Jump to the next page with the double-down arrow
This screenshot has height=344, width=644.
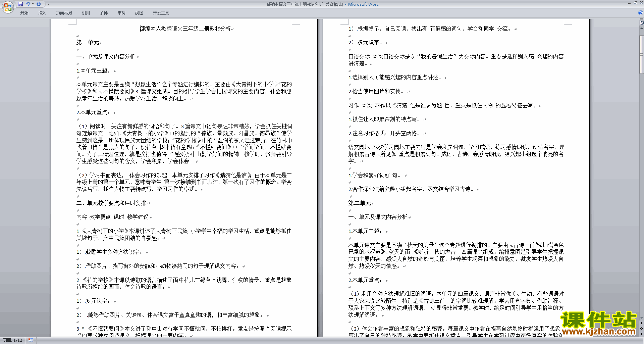point(642,334)
